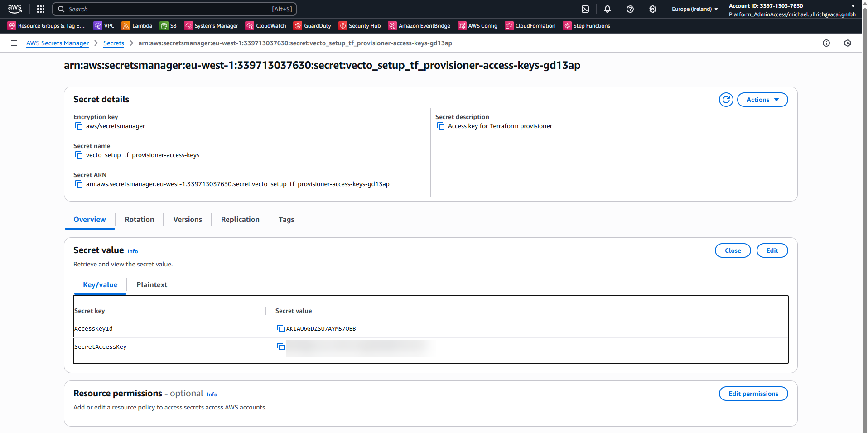Go to the S3 service shortcut

click(x=169, y=26)
